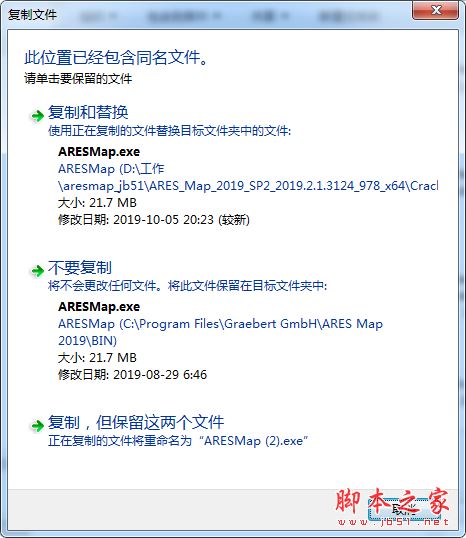Click the green arrow beside 不要复制
The width and height of the screenshot is (466, 538).
[x=37, y=271]
